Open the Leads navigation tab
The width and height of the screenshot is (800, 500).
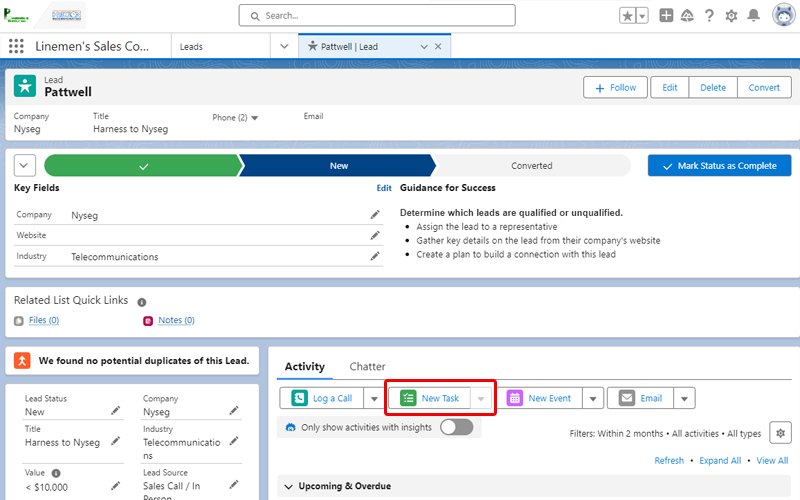pyautogui.click(x=191, y=46)
